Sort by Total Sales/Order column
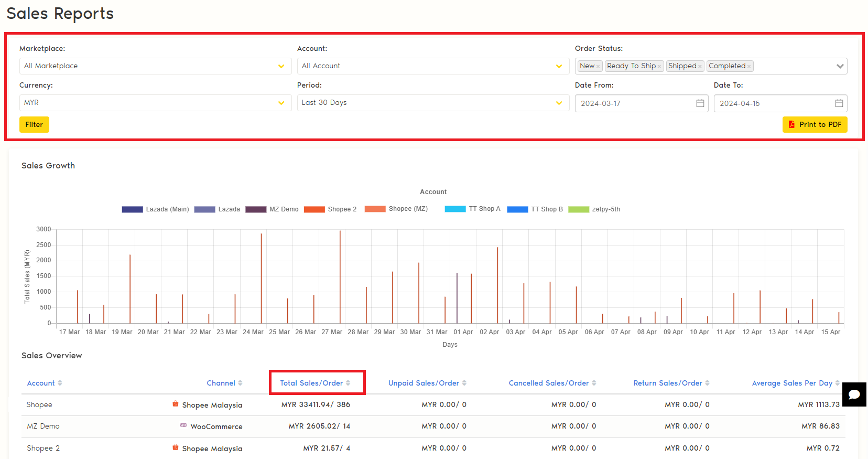Image resolution: width=868 pixels, height=459 pixels. coord(315,383)
